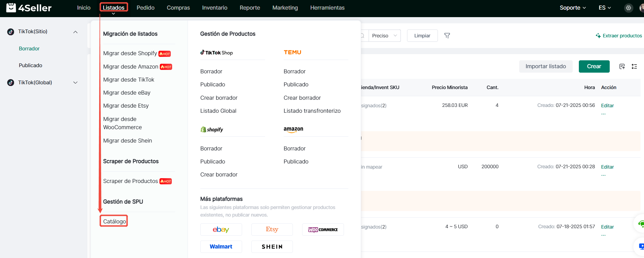Open Shopify Publicado
Screen dimensions: 644x258
click(x=213, y=161)
